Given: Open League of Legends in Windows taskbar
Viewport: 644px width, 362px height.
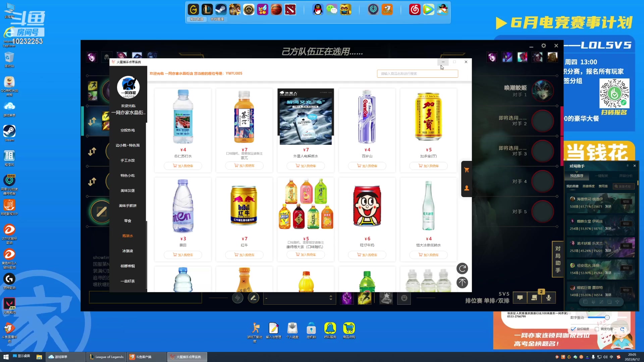Looking at the screenshot, I should [x=106, y=357].
